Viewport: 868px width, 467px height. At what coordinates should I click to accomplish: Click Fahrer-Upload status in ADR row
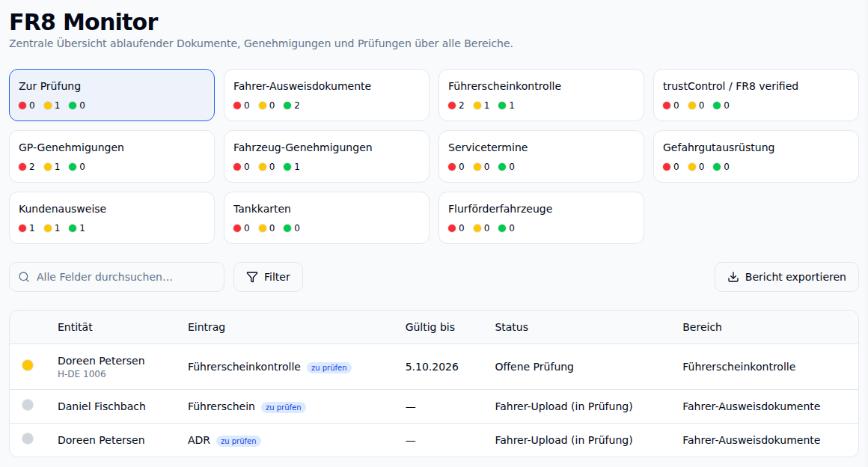coord(563,440)
